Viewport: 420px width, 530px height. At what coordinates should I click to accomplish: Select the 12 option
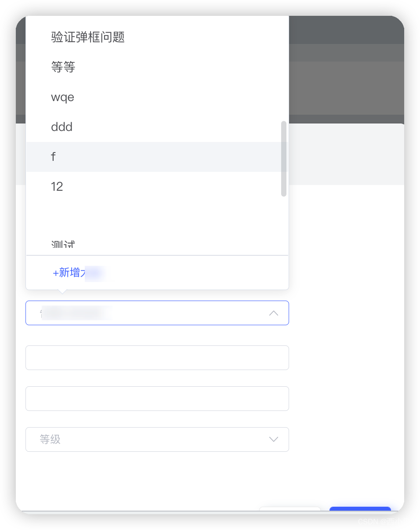pyautogui.click(x=157, y=187)
